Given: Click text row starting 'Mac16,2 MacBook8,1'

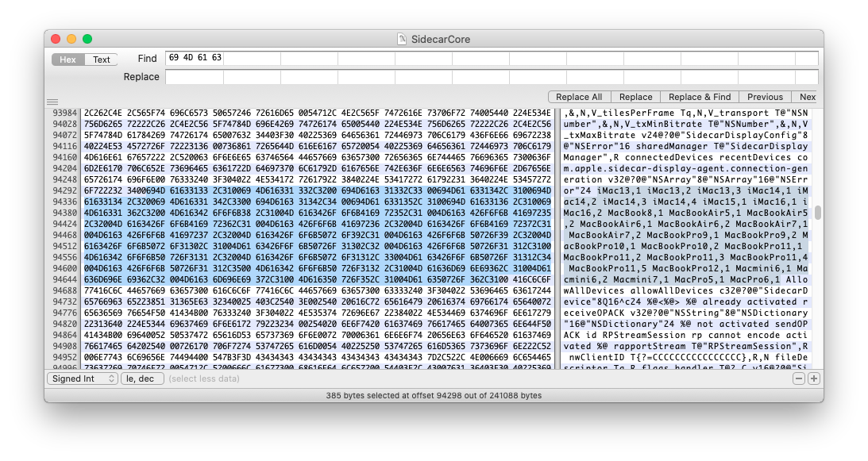Looking at the screenshot, I should [x=686, y=213].
